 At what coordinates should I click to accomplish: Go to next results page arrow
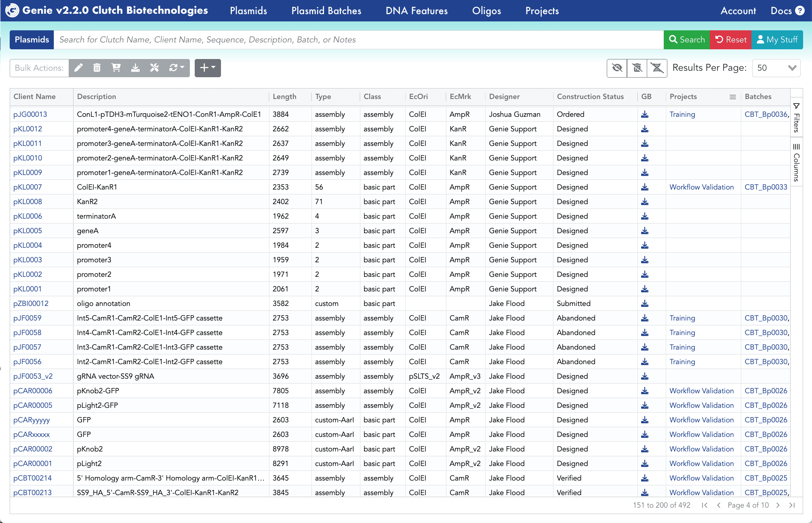(778, 505)
